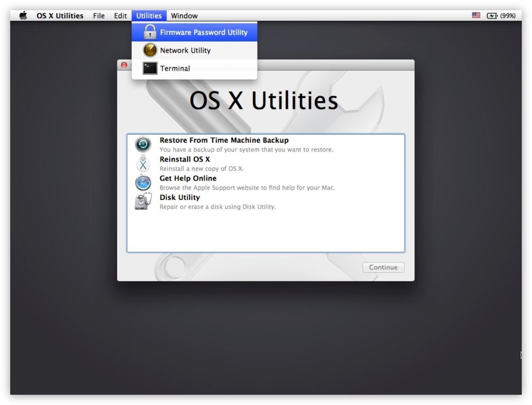The width and height of the screenshot is (532, 405).
Task: Choose Network Utility from the menu
Action: coord(194,50)
